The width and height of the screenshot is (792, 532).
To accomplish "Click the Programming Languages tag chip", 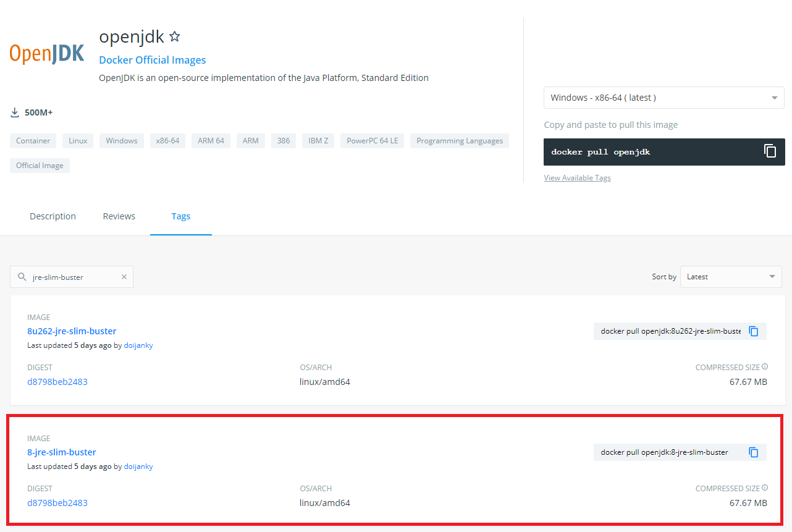I will point(460,141).
